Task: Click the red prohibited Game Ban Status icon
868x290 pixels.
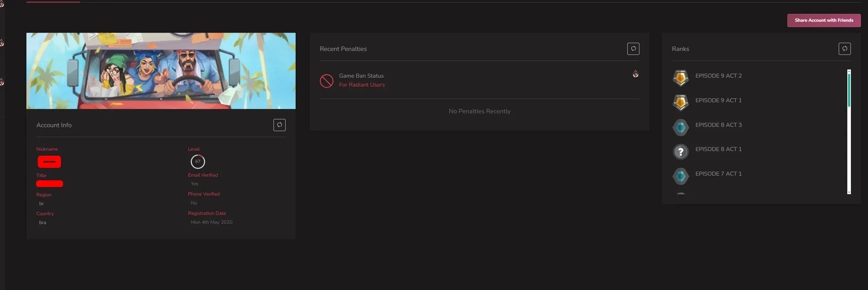Action: click(327, 81)
